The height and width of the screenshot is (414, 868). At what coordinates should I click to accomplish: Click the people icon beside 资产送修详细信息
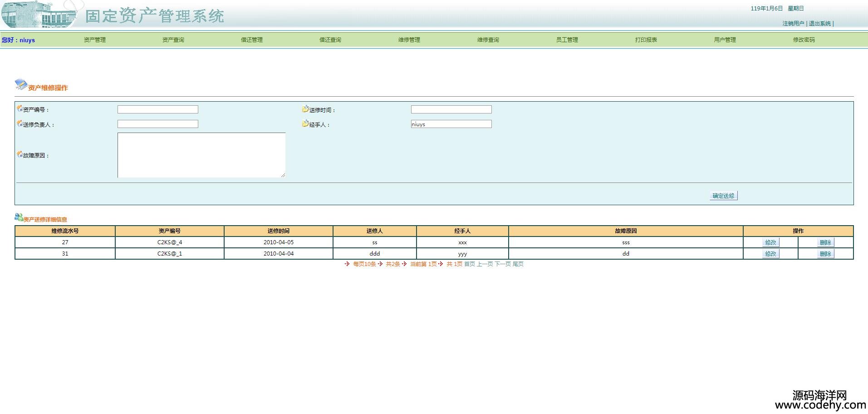(x=19, y=217)
